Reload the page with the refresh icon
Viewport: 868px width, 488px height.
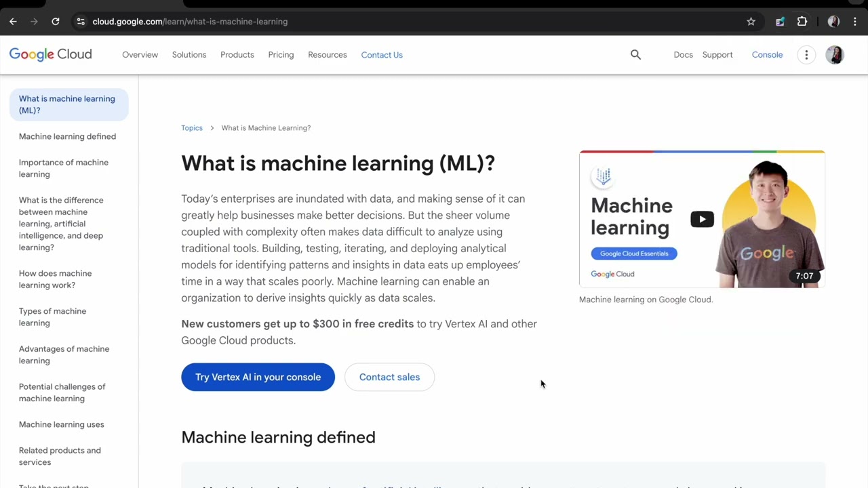[56, 22]
